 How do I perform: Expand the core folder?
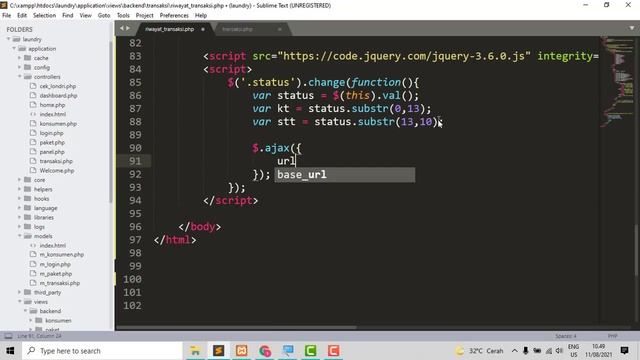[x=19, y=180]
